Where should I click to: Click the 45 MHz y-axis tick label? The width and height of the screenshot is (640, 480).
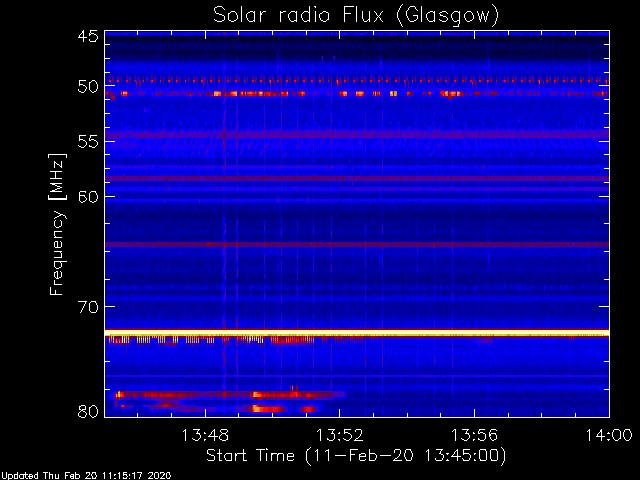pyautogui.click(x=88, y=36)
